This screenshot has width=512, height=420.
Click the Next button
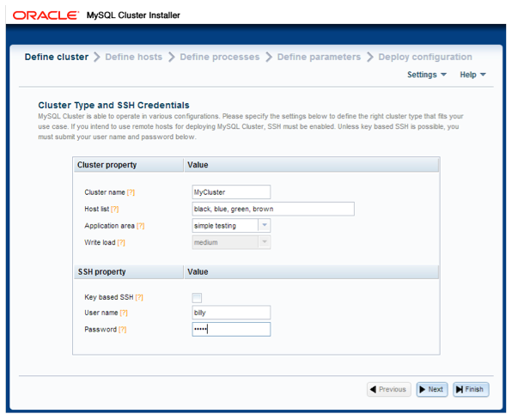tap(432, 390)
